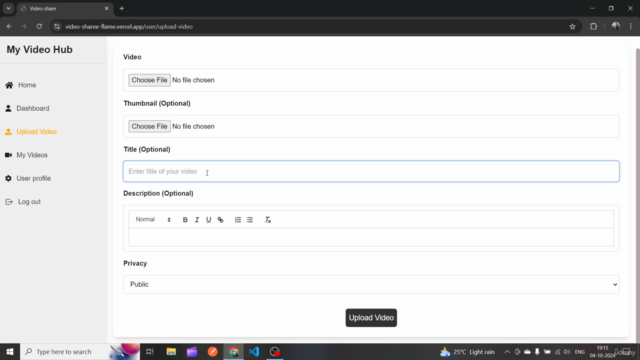
Task: Open the tab search dropdown arrow
Action: [8, 8]
